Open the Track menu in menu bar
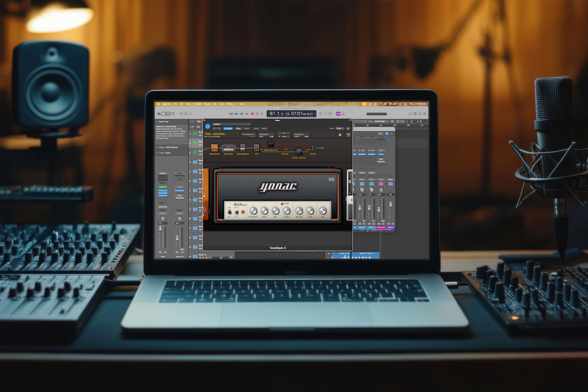 coord(188,104)
